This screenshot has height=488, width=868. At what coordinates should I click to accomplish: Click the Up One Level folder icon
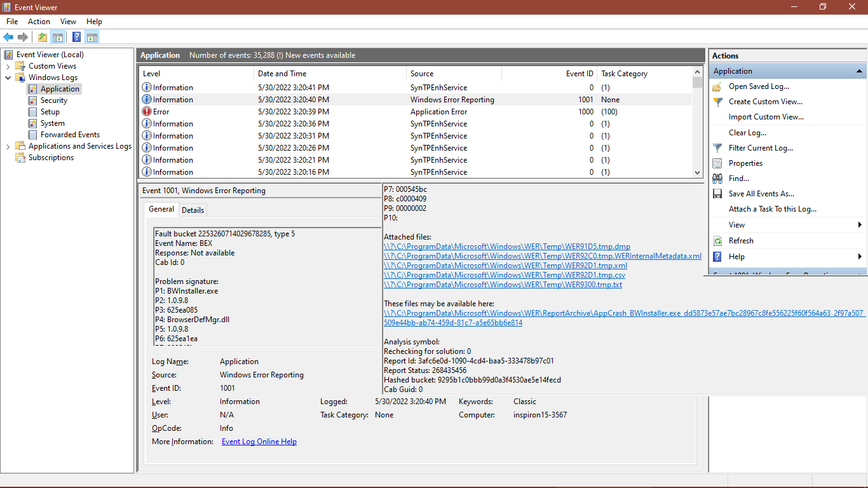pyautogui.click(x=42, y=37)
